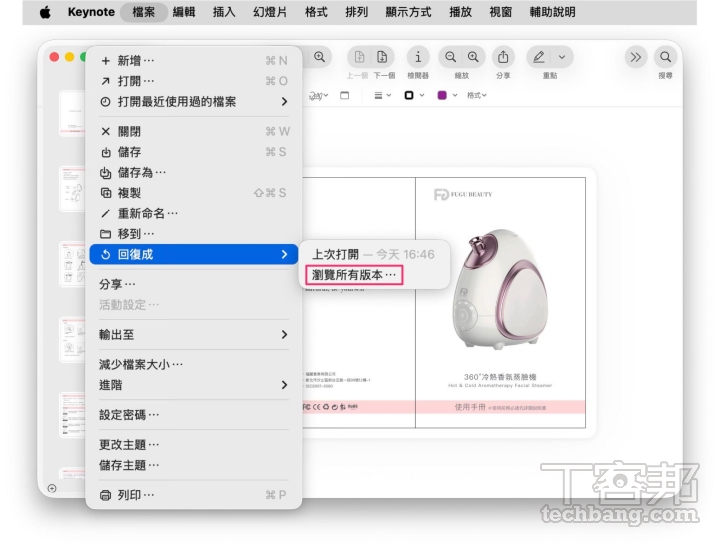720x547 pixels.
Task: Click the zoom in icon above 縮放
Action: 473,57
